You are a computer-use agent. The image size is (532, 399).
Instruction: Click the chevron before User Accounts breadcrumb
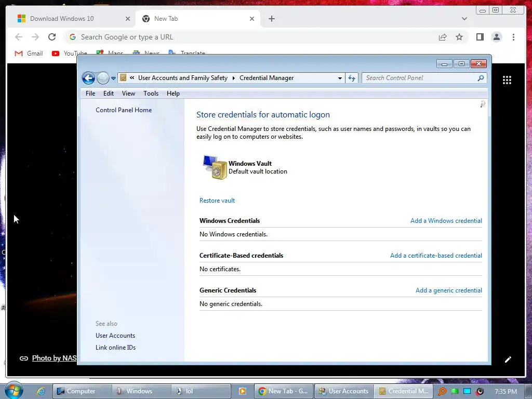pos(132,78)
